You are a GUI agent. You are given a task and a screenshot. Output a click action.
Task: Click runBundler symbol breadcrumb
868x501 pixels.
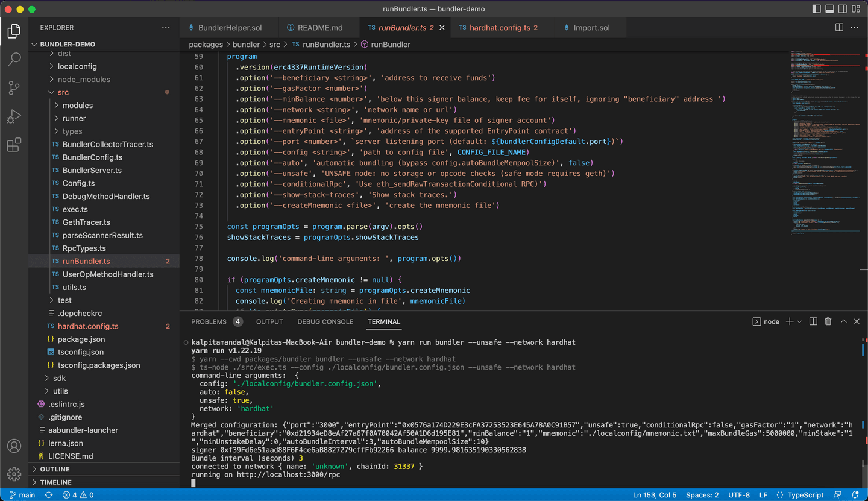pyautogui.click(x=386, y=45)
